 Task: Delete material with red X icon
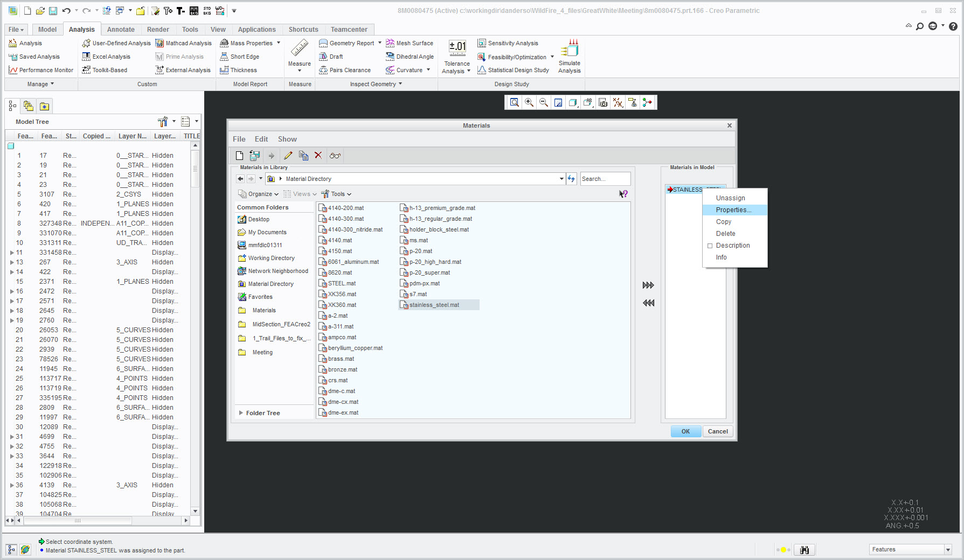(318, 155)
